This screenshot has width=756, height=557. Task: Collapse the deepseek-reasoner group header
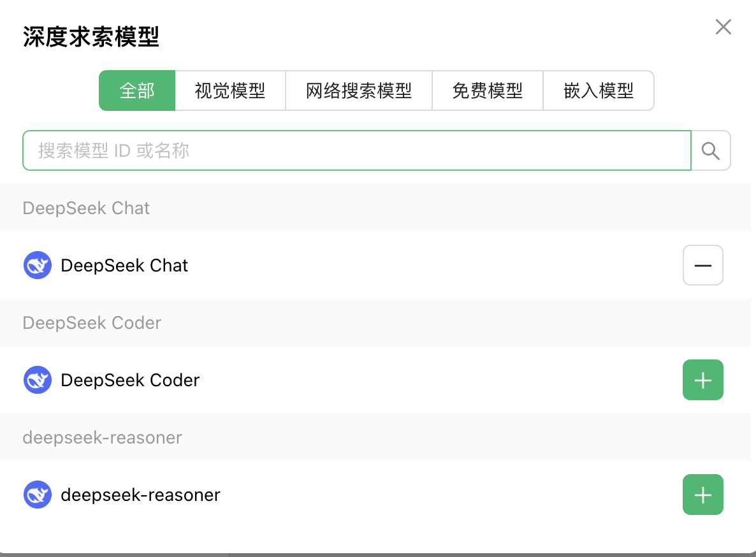pyautogui.click(x=375, y=437)
